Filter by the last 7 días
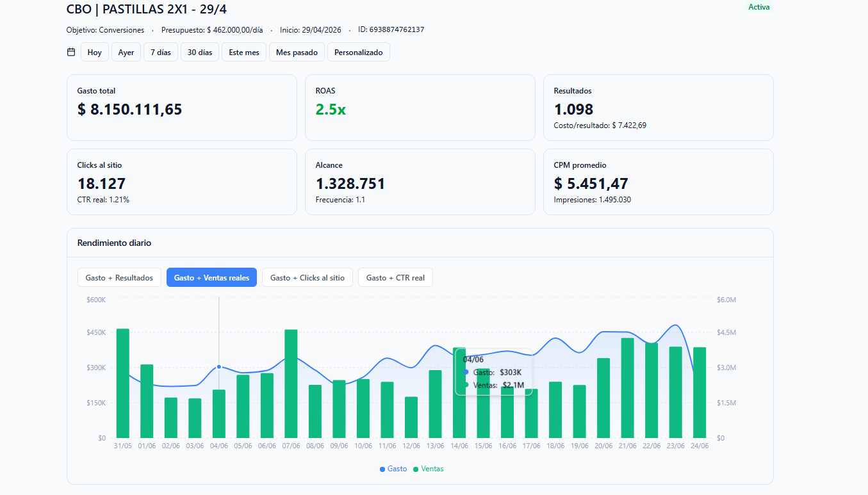This screenshot has height=495, width=868. coord(161,53)
